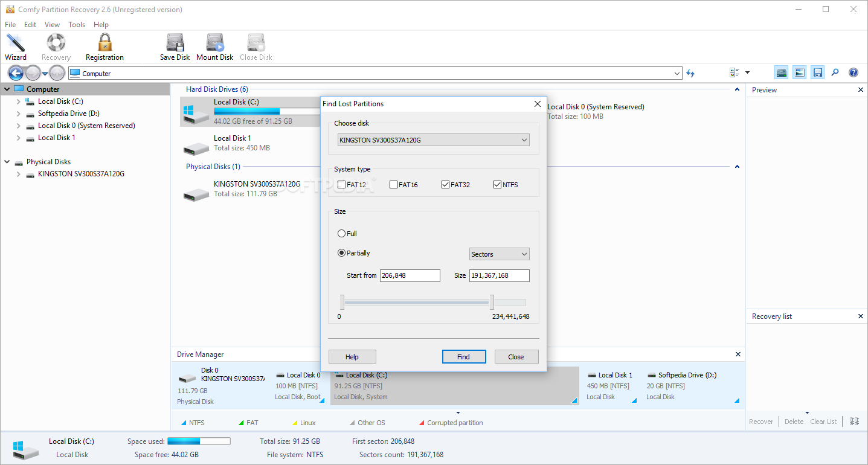This screenshot has width=868, height=465.
Task: Click the recovery list options grid icon
Action: point(854,422)
